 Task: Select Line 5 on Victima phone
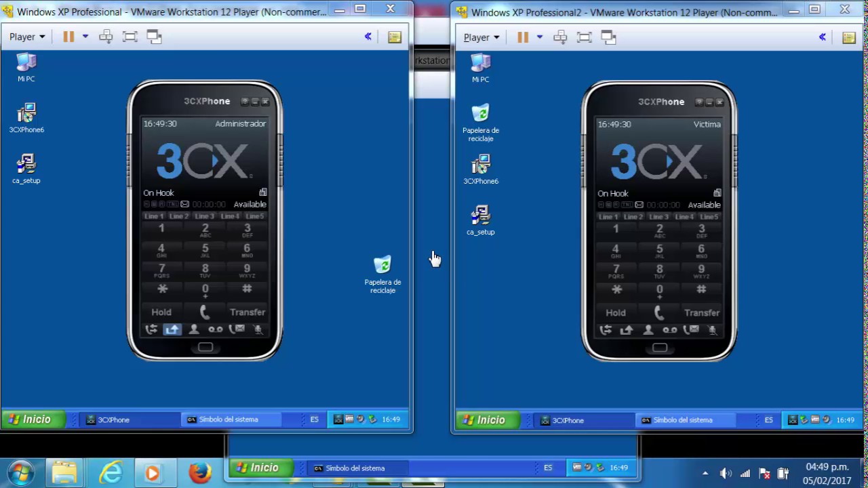(709, 217)
